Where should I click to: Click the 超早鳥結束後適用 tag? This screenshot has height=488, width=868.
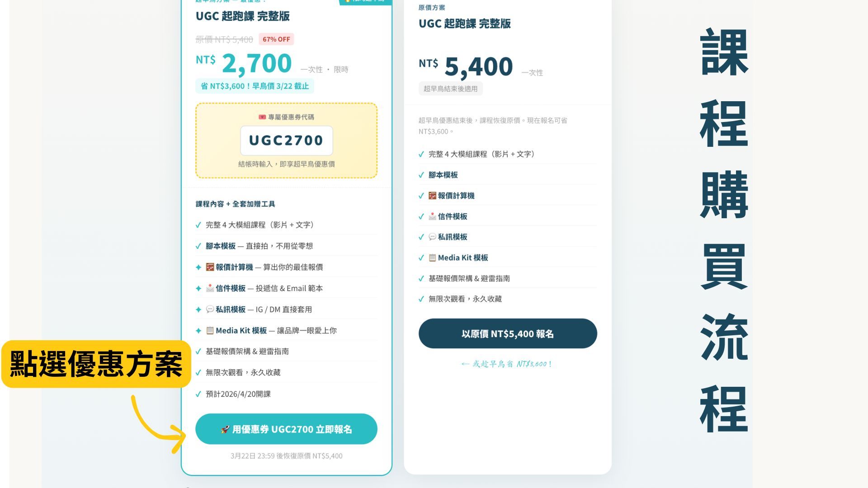click(x=451, y=89)
